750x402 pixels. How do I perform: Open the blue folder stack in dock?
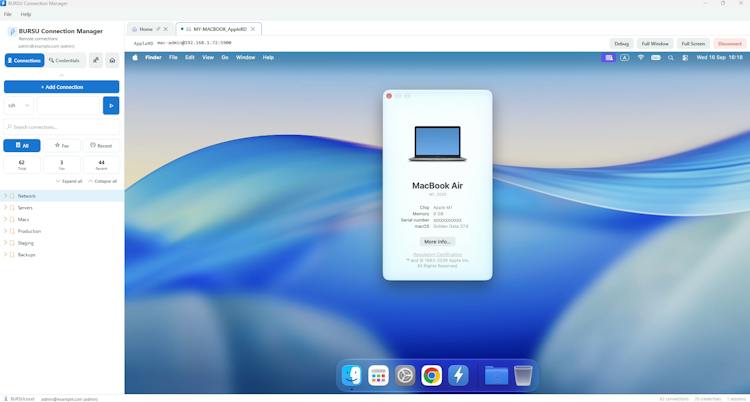496,376
